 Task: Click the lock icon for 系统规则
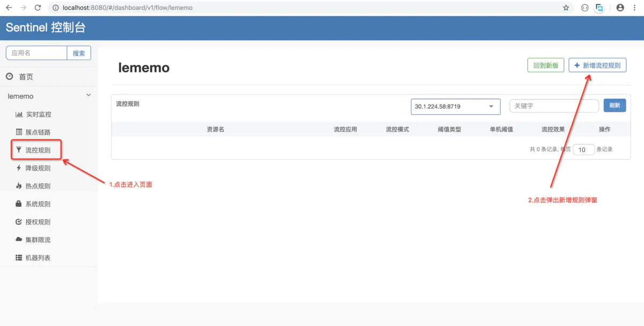pyautogui.click(x=19, y=204)
